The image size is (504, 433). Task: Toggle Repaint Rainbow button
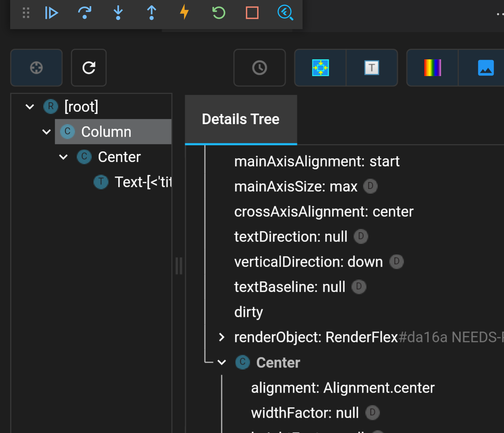pyautogui.click(x=432, y=68)
